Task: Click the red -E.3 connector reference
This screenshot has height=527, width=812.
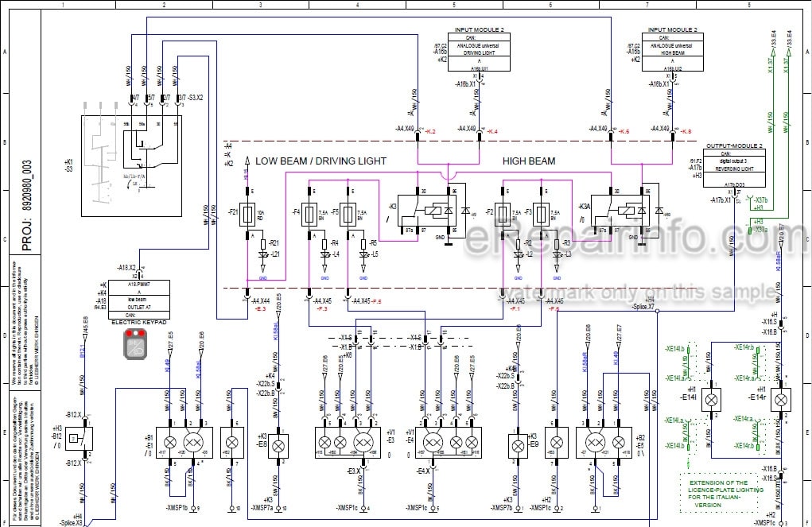Action: coord(261,308)
